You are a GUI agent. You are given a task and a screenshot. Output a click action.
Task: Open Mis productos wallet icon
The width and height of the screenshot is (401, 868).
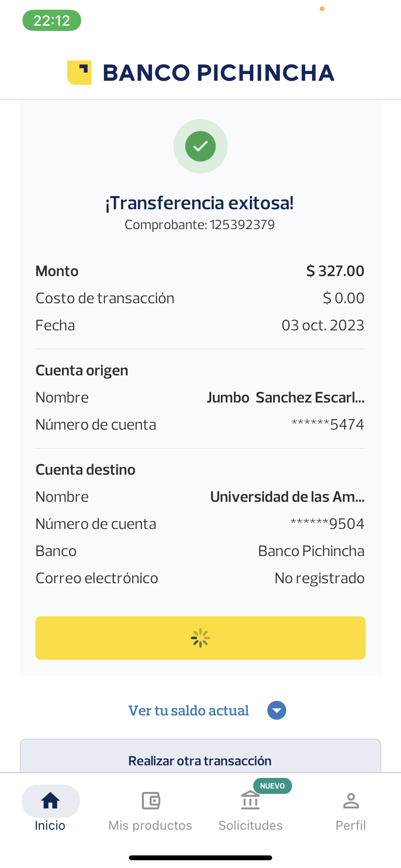tap(151, 801)
